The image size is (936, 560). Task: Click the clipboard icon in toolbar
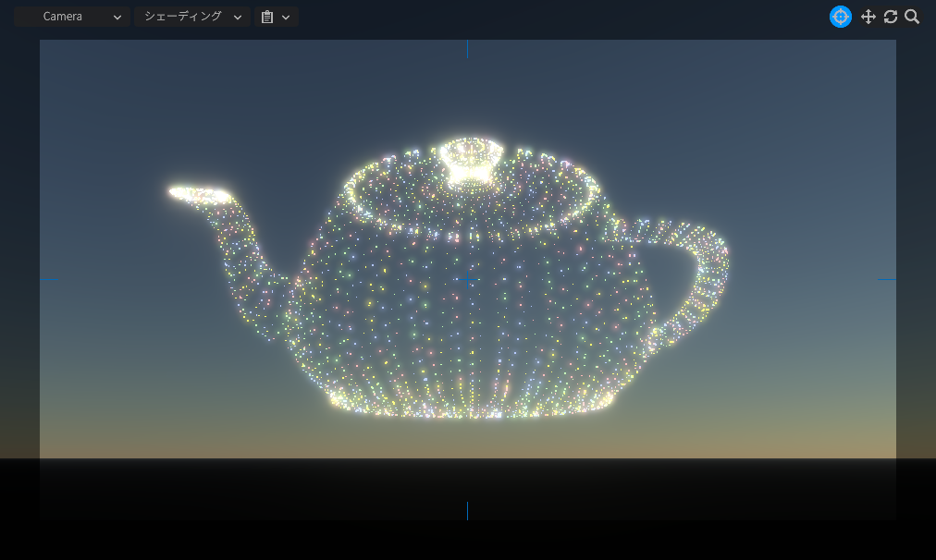(267, 17)
